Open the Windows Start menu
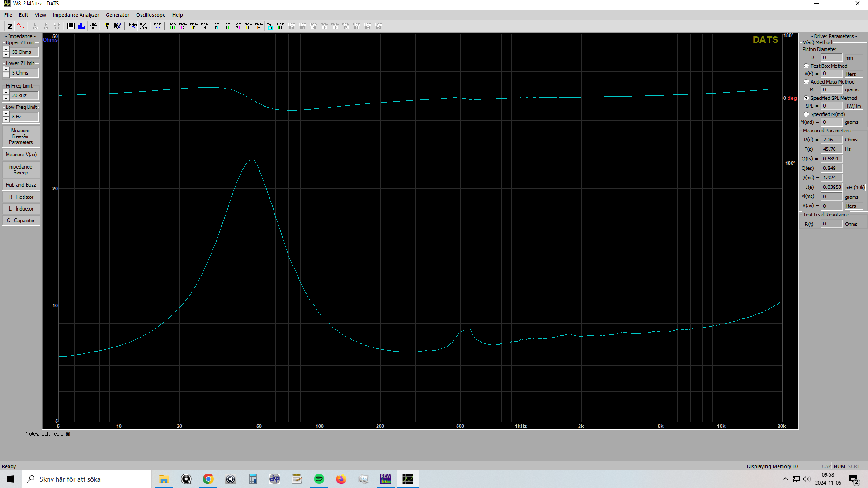 click(x=11, y=479)
